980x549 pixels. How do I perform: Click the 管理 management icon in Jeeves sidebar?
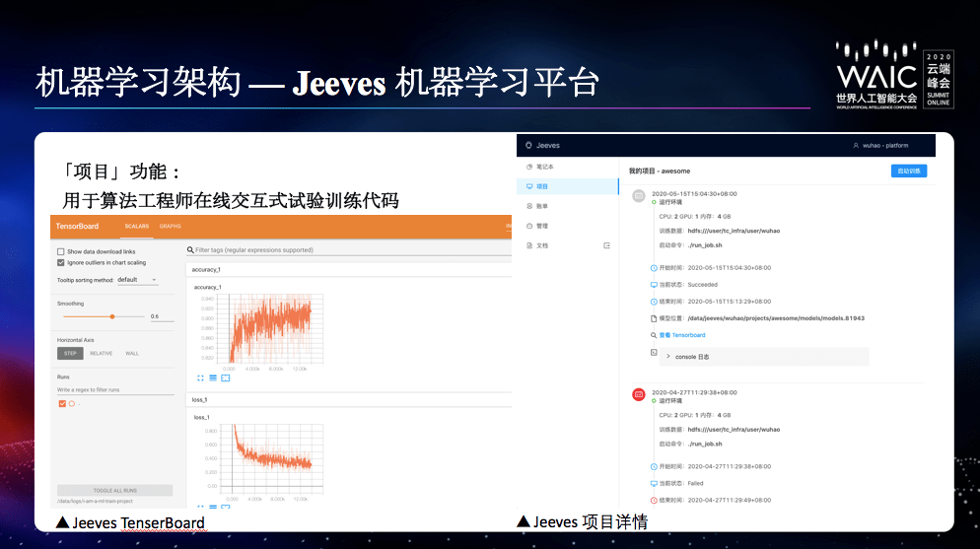[x=529, y=226]
